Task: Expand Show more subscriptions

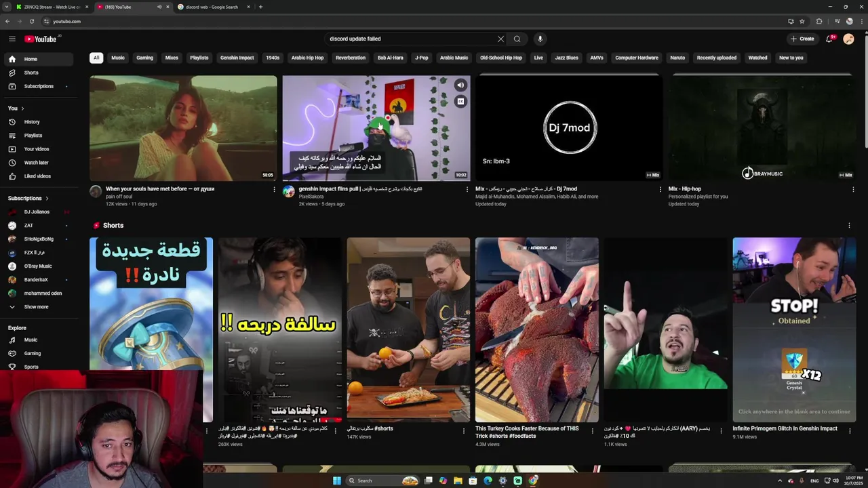Action: tap(39, 307)
